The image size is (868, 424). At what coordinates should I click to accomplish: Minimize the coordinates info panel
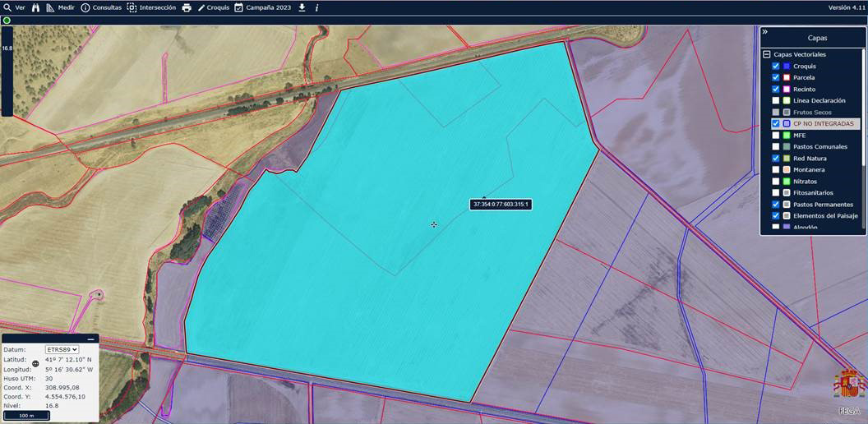click(90, 339)
